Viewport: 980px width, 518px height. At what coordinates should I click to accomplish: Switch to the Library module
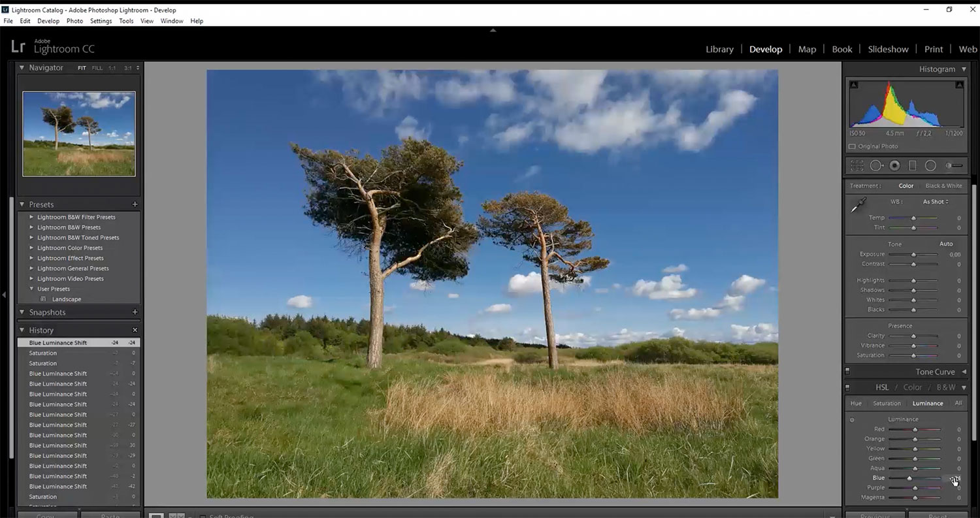point(719,49)
